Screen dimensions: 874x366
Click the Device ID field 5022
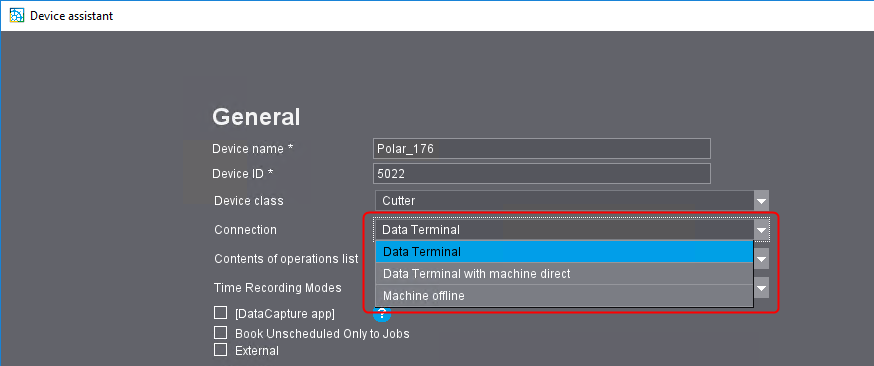[542, 173]
